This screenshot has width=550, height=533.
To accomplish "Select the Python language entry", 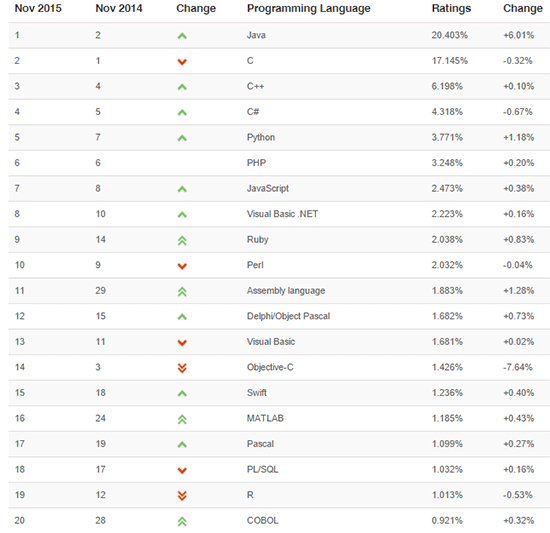I will 261,137.
